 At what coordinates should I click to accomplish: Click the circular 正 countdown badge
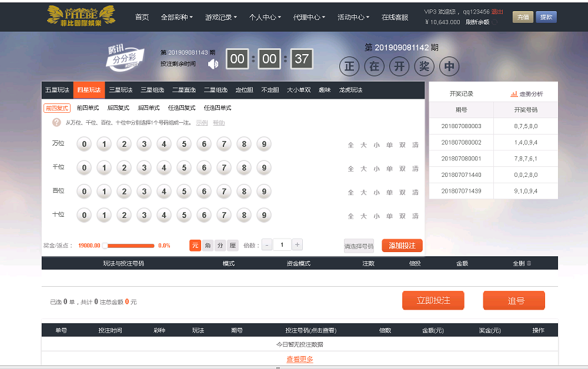point(349,66)
